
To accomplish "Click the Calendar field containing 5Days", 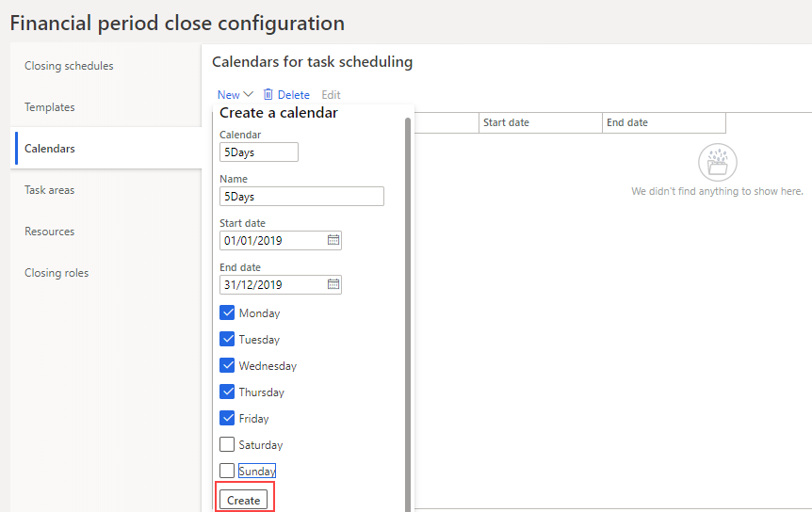I will 259,152.
